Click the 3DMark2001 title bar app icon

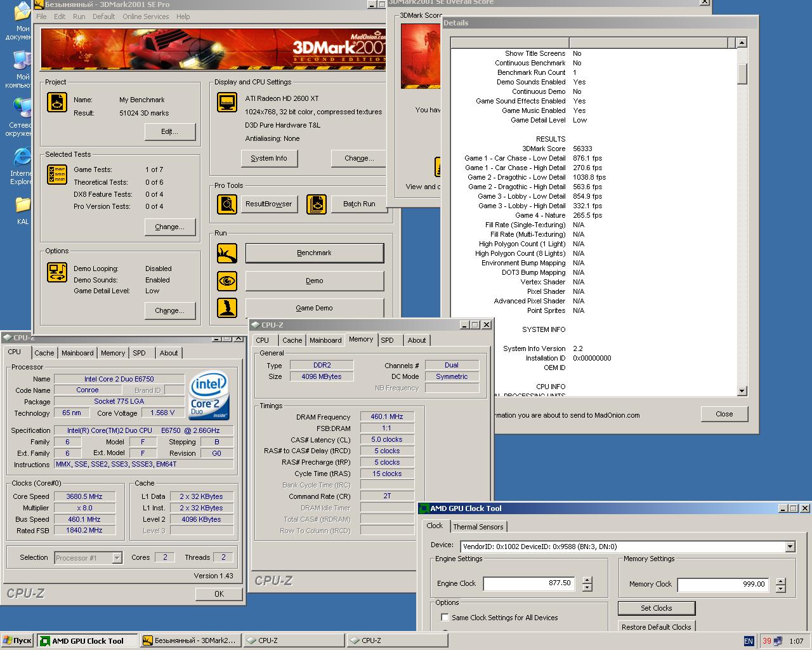point(39,4)
